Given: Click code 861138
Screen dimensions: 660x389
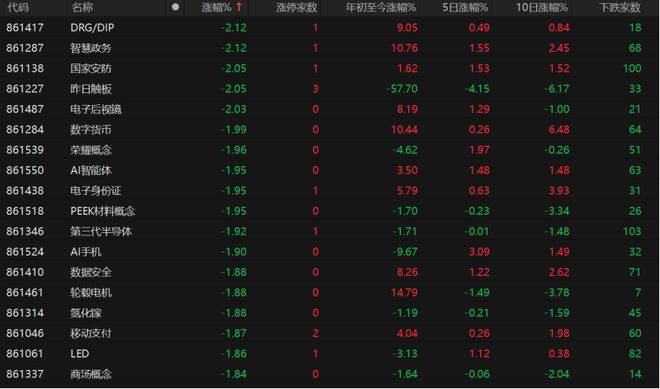Looking at the screenshot, I should (x=25, y=68).
